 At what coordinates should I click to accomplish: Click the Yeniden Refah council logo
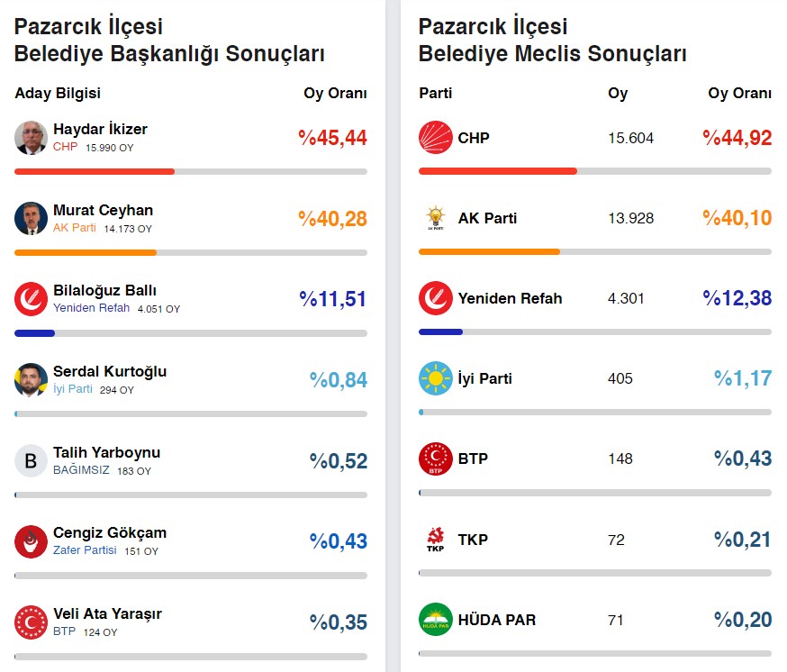pyautogui.click(x=436, y=298)
